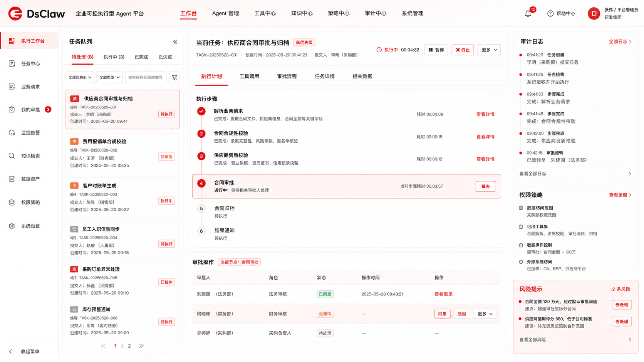Switch to 工作台 top menu
The image size is (644, 362).
(x=188, y=13)
